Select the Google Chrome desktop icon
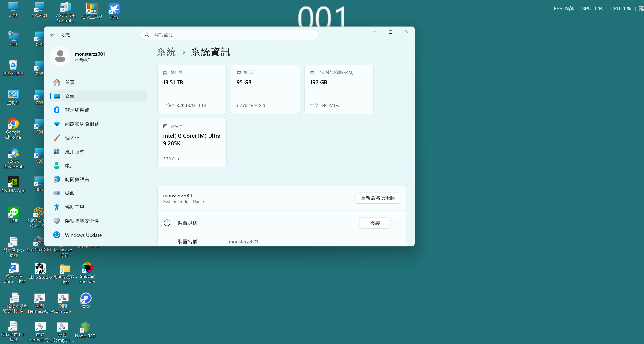This screenshot has height=344, width=644. pos(13,129)
